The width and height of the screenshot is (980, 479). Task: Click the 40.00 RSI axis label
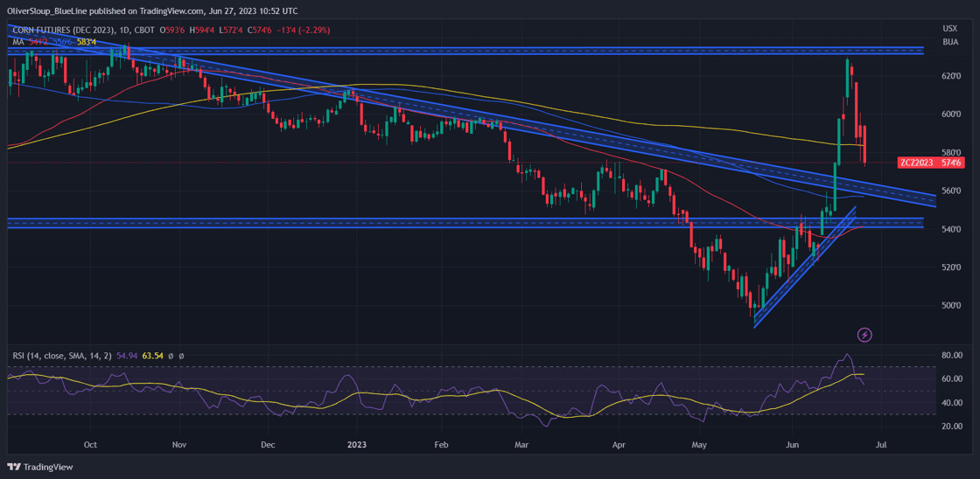click(x=950, y=403)
